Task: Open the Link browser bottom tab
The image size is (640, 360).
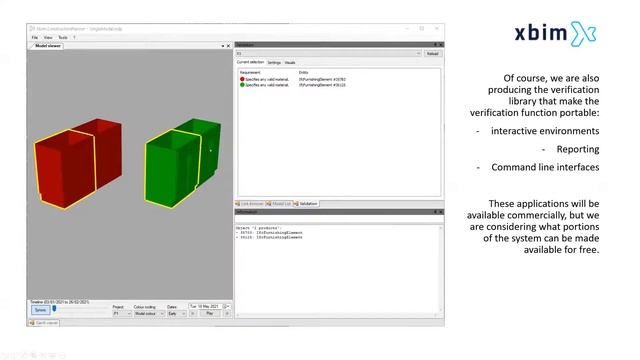Action: [x=249, y=203]
